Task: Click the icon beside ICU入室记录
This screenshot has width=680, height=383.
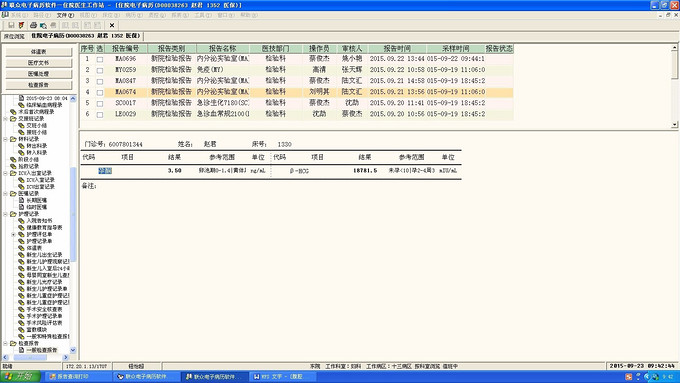Action: click(21, 180)
